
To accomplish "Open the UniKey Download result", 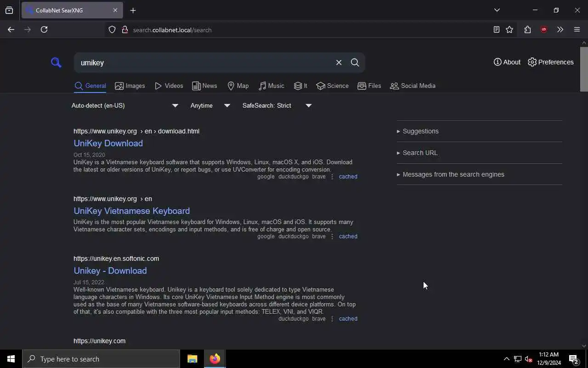I will (108, 143).
